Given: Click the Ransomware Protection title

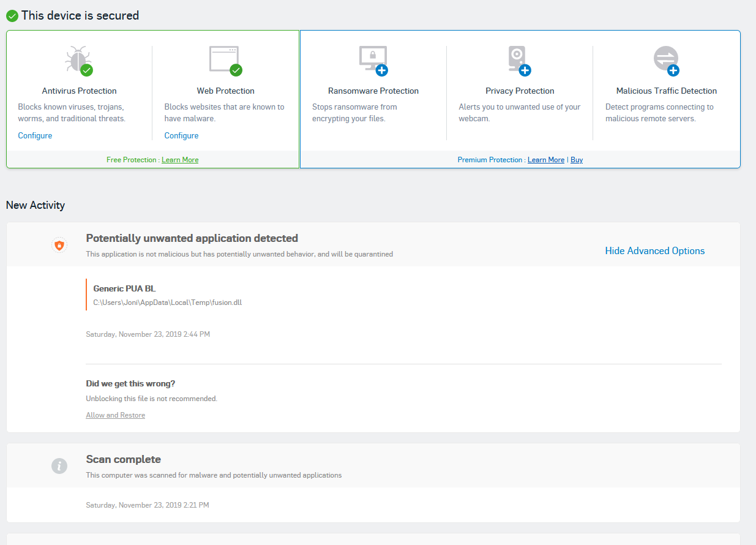Looking at the screenshot, I should click(373, 91).
